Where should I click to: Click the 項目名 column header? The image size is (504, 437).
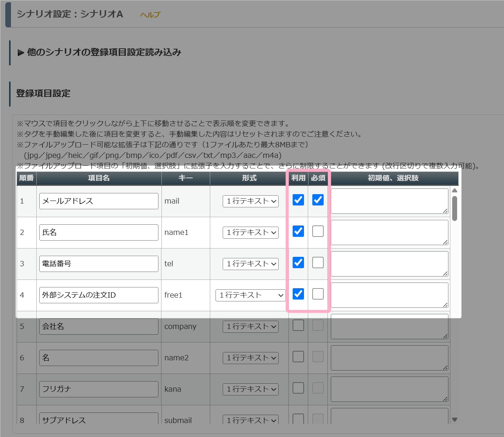click(99, 178)
